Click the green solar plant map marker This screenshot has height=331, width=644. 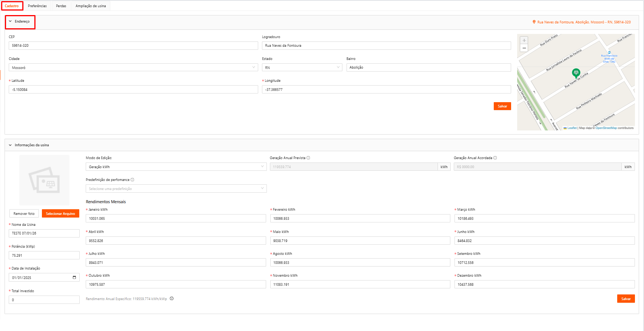pos(576,73)
